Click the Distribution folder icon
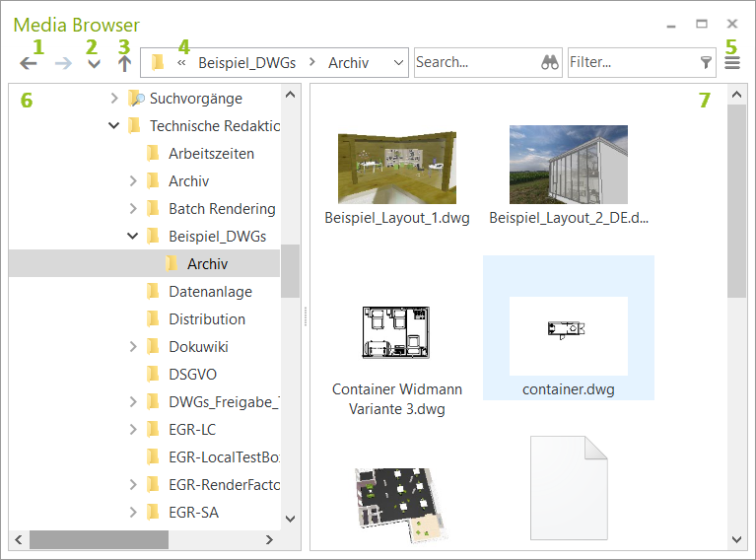 click(x=153, y=318)
